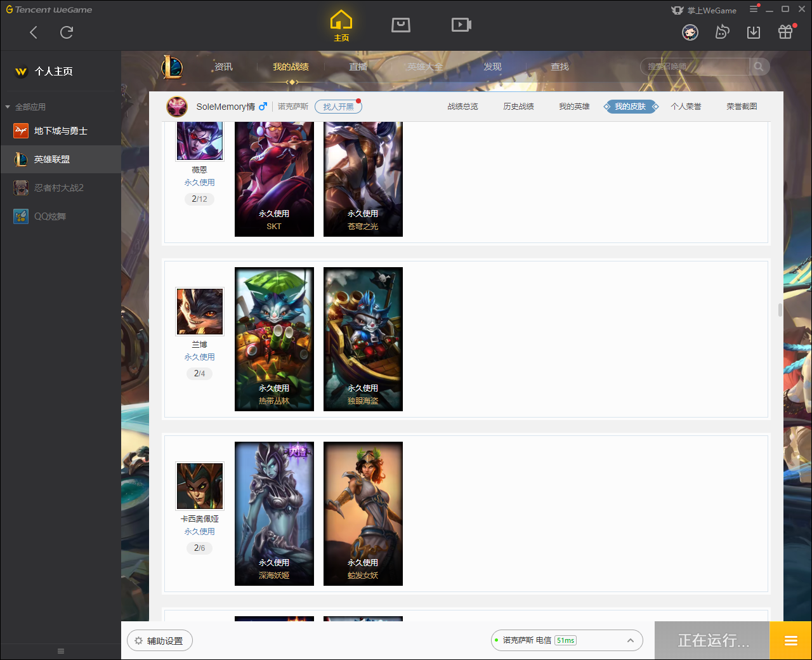Collapse the 全部应用 section
The height and width of the screenshot is (660, 812).
coord(26,107)
